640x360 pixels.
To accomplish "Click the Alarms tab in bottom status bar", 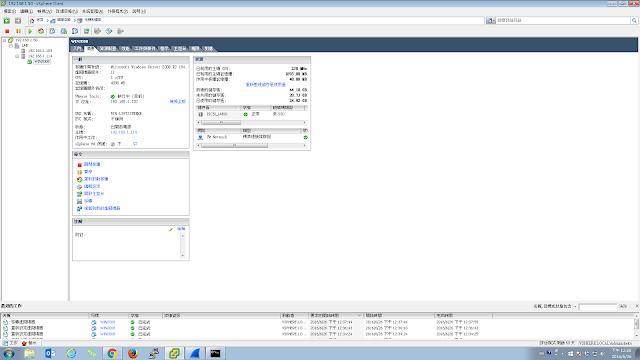I will (x=29, y=343).
